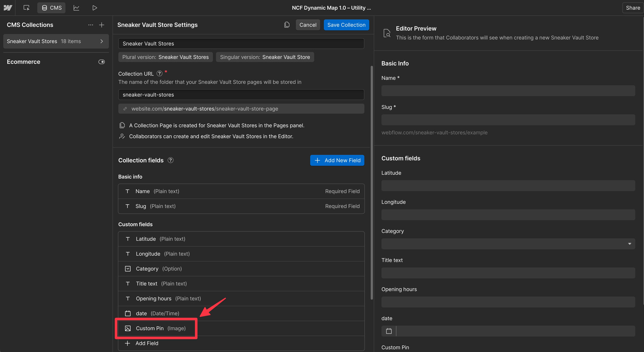Click the Collection Page info icon
Viewport: 644px width, 352px height.
pyautogui.click(x=122, y=125)
